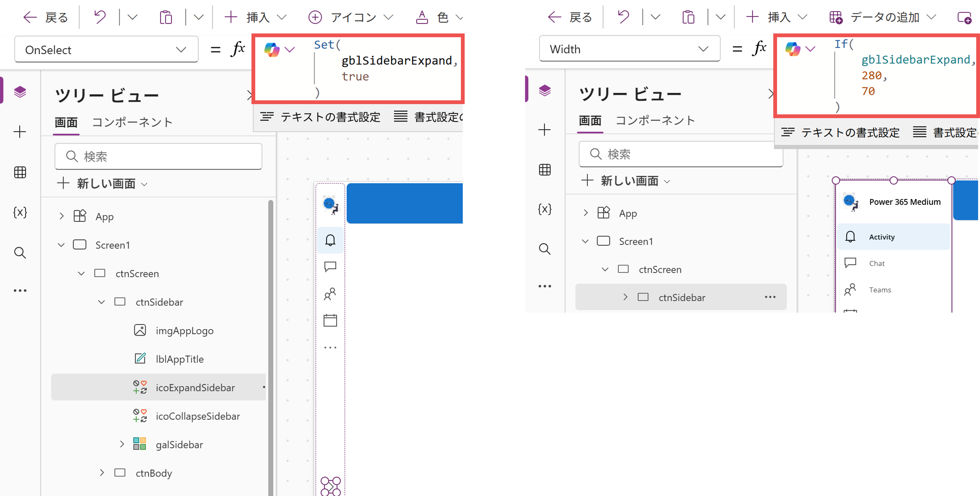Collapse the Screen1 node in left tree

61,245
